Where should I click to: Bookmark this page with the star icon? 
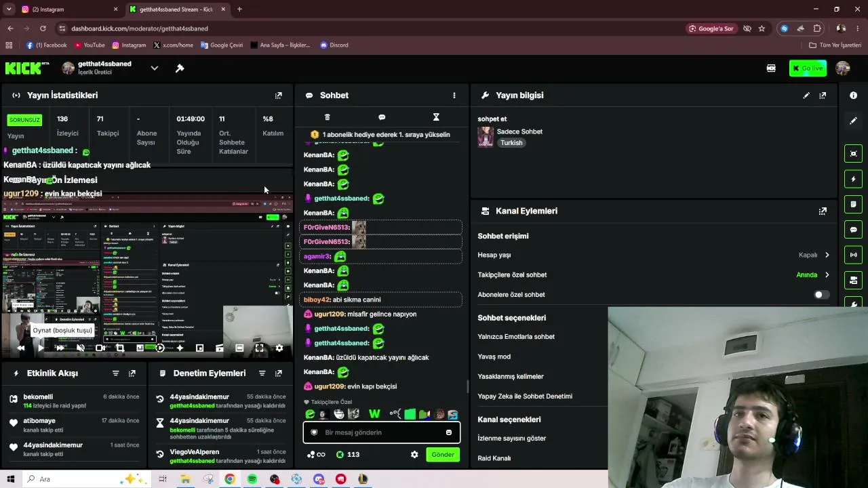762,28
